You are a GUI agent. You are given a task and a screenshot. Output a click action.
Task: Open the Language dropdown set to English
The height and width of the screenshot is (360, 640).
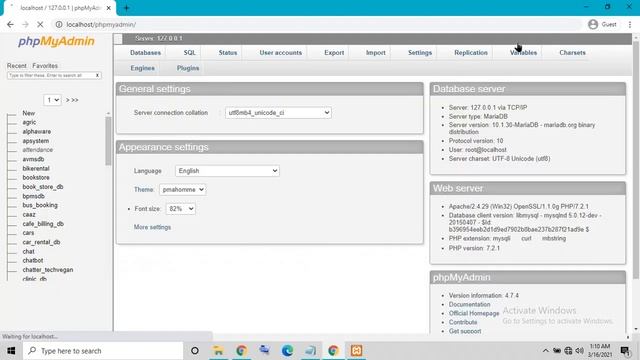227,171
